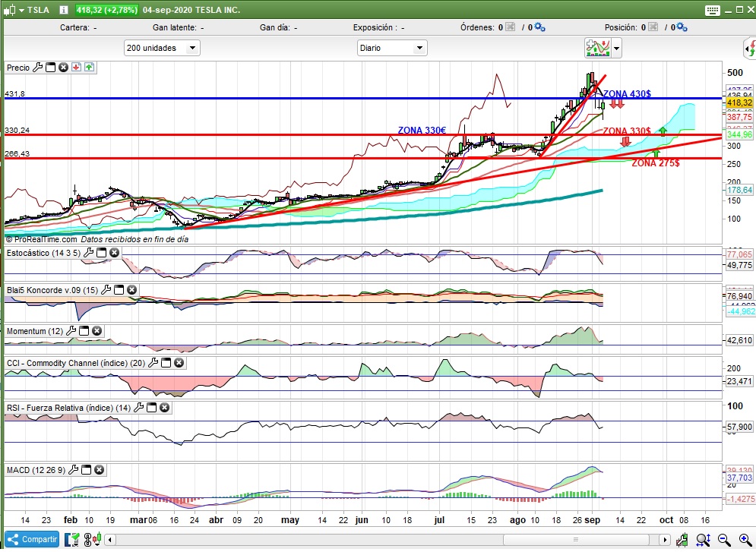Open the Momentum (12) settings wrench
This screenshot has width=756, height=552.
71,330
